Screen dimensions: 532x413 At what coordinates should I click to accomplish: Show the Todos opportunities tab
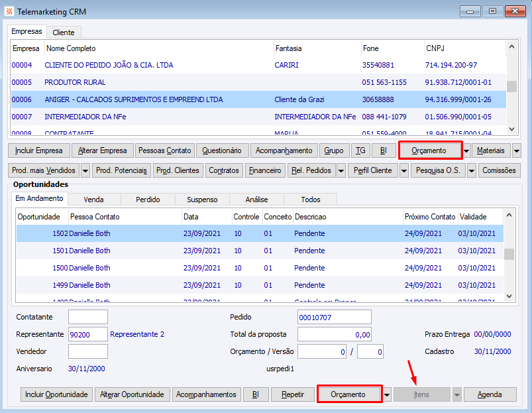pyautogui.click(x=310, y=199)
